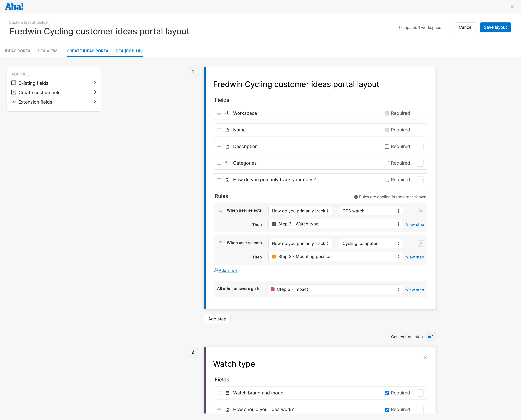Open more options for Categories field
521x420 pixels.
(420, 163)
